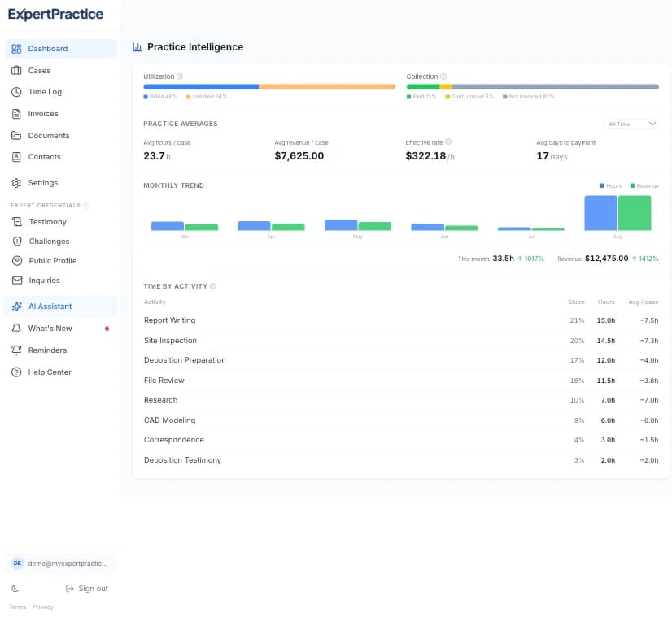Click the Contacts book icon

[x=16, y=157]
